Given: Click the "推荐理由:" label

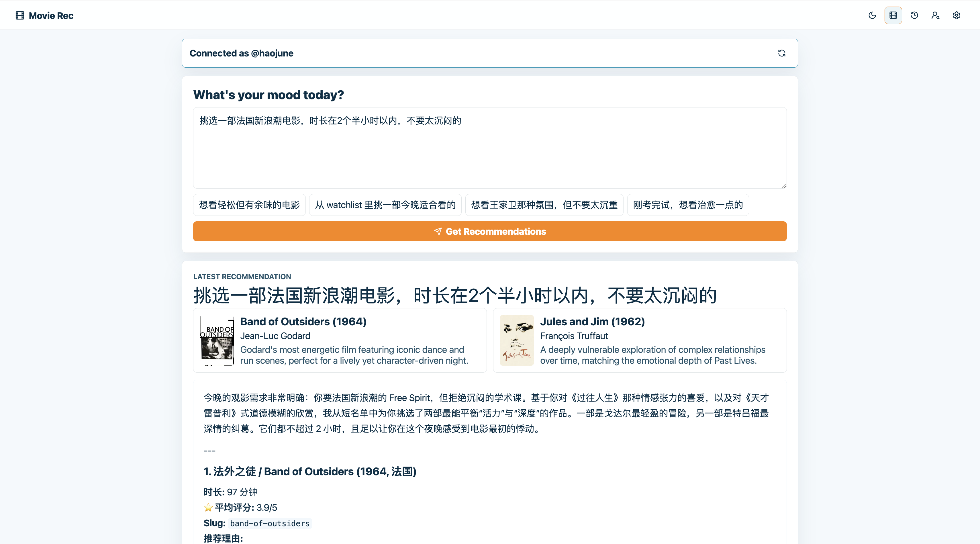Looking at the screenshot, I should (x=223, y=538).
